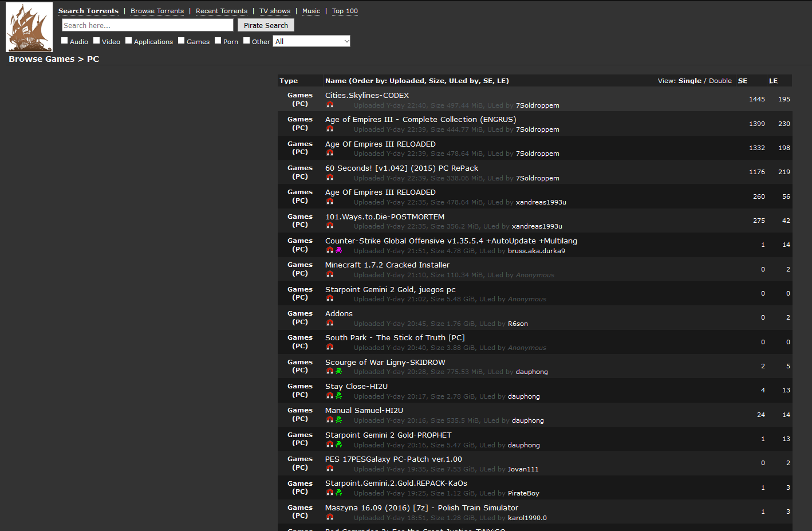The height and width of the screenshot is (531, 812).
Task: Open Minecraft 1.7.2 Cracked Installer page
Action: (x=387, y=265)
